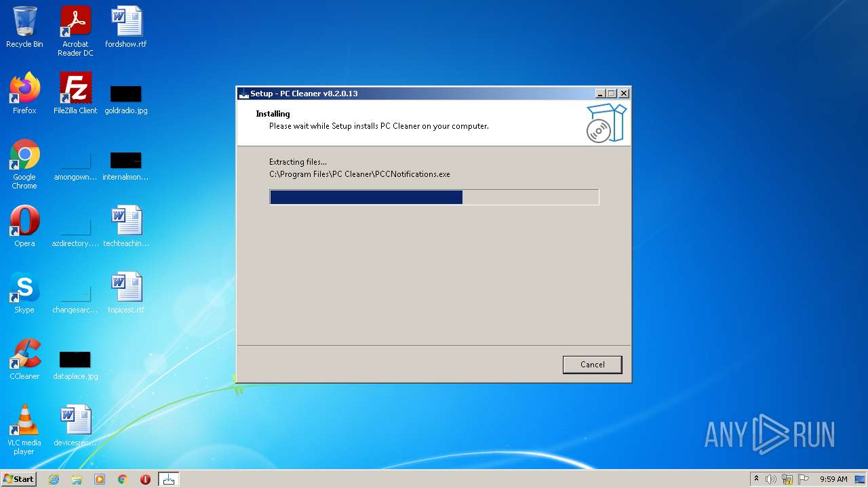Open the Recycle Bin desktop icon
868x488 pixels.
24,28
